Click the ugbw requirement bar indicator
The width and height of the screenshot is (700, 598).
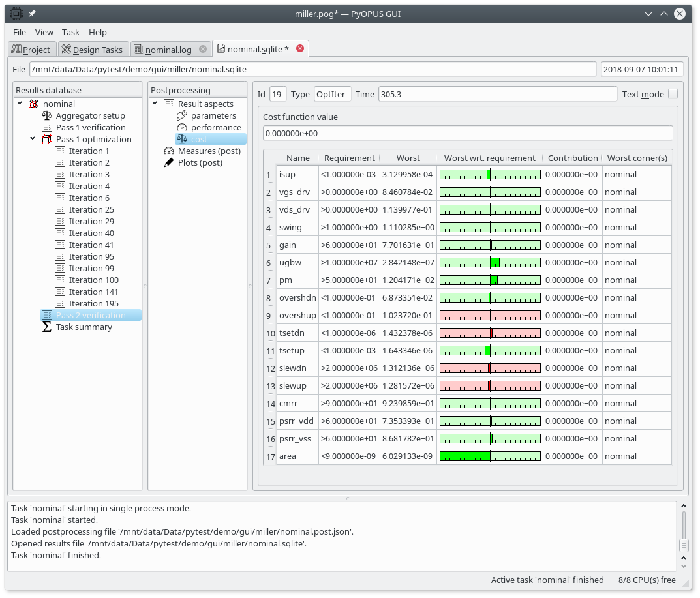[x=490, y=262]
